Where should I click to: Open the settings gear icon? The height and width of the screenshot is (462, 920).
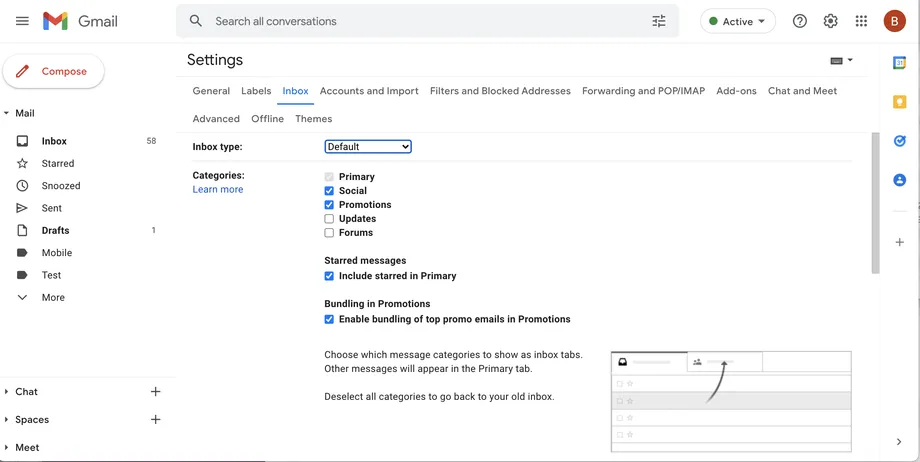pyautogui.click(x=830, y=21)
